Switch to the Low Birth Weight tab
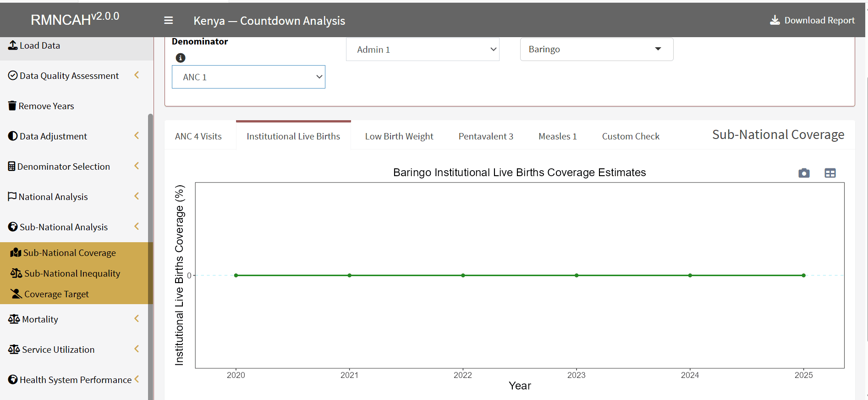 [399, 136]
